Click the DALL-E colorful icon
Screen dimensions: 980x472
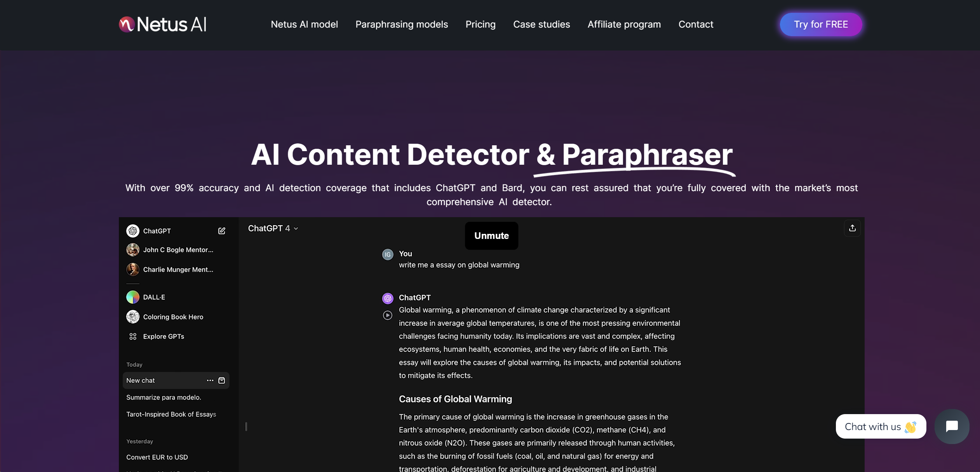click(x=132, y=297)
